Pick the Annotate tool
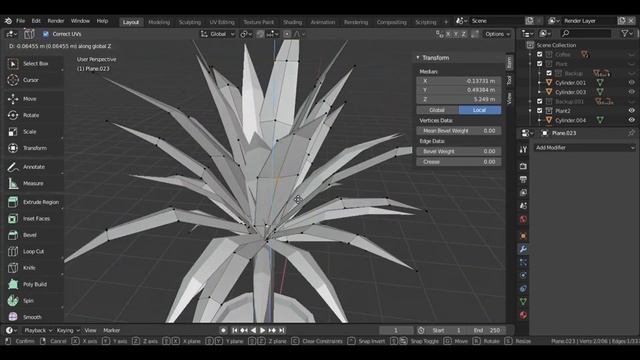Screen dimensions: 640x360 coord(35,167)
